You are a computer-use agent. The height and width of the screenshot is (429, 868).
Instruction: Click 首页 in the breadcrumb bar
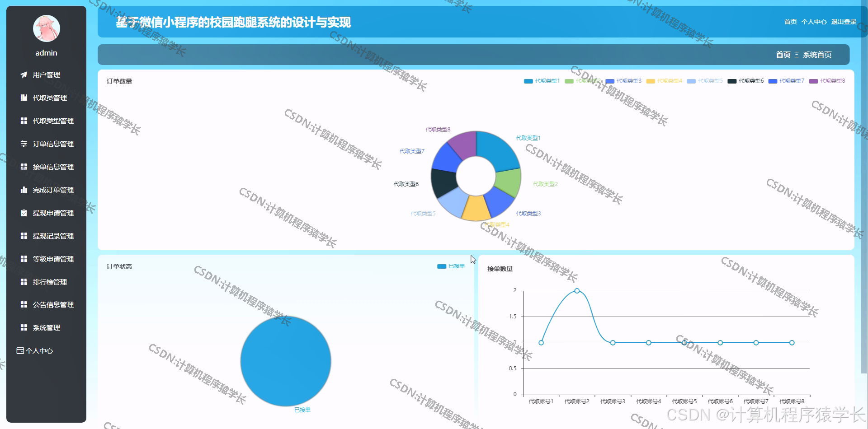(783, 55)
